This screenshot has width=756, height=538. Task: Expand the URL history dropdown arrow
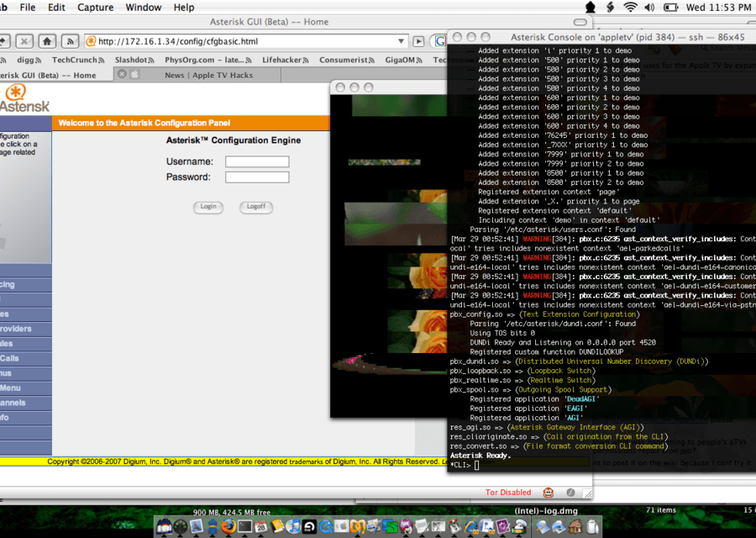[x=401, y=41]
